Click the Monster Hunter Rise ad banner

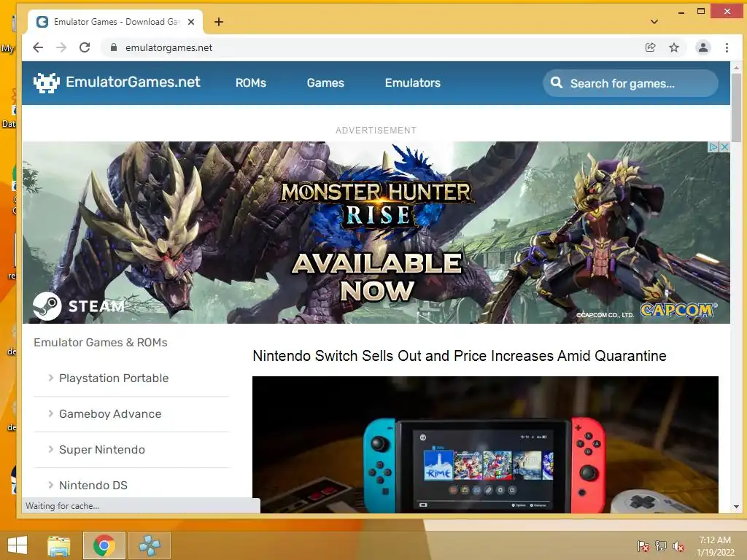point(376,233)
